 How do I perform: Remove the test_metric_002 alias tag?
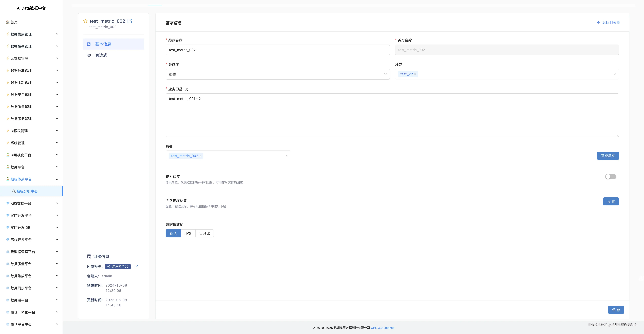200,156
